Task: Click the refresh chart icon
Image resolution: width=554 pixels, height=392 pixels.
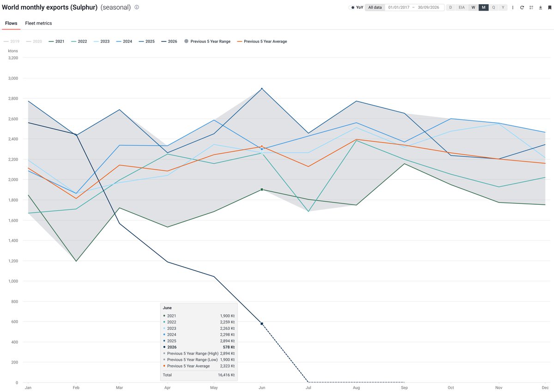Action: 522,7
